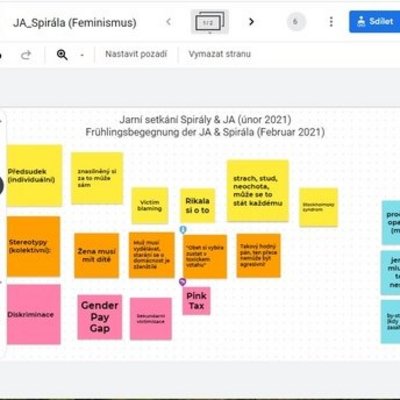Select the Gender Pay Gap pink note

coord(100,317)
